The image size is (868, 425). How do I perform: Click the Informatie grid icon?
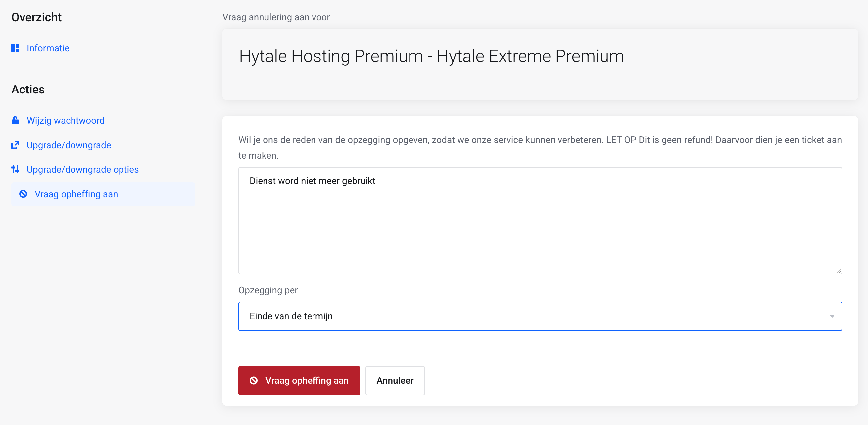15,48
